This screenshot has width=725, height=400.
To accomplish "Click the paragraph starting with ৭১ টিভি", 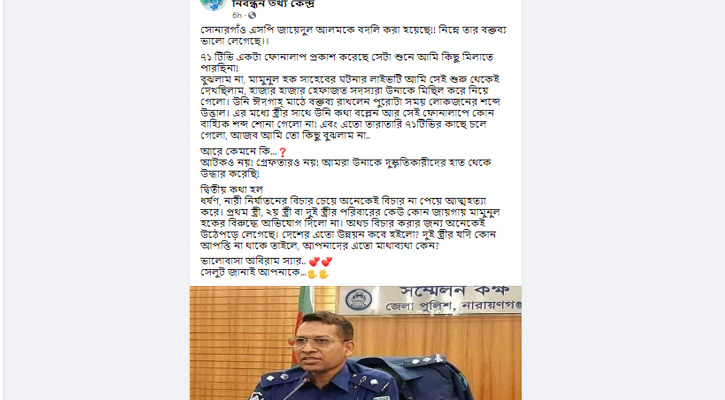I will click(350, 96).
